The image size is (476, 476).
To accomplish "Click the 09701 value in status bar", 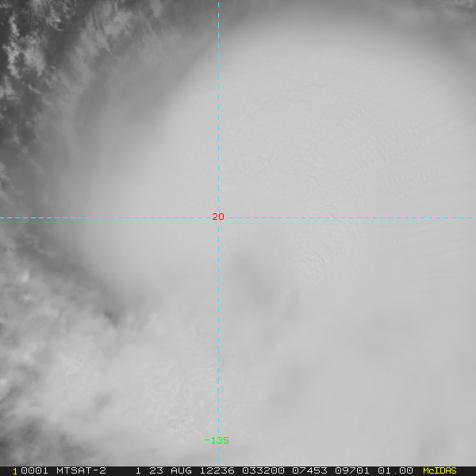I will pyautogui.click(x=352, y=470).
